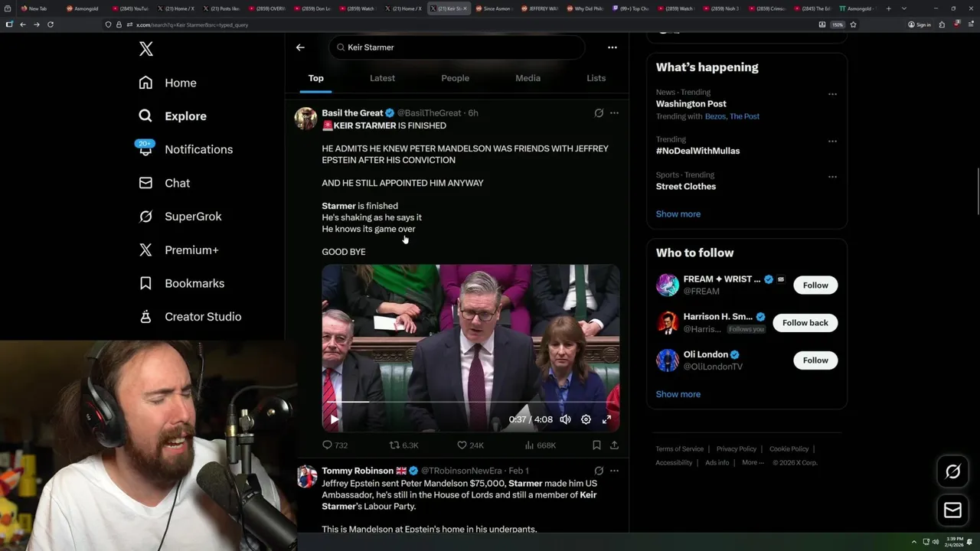Image resolution: width=980 pixels, height=551 pixels.
Task: Show more in What's happening
Action: point(678,214)
